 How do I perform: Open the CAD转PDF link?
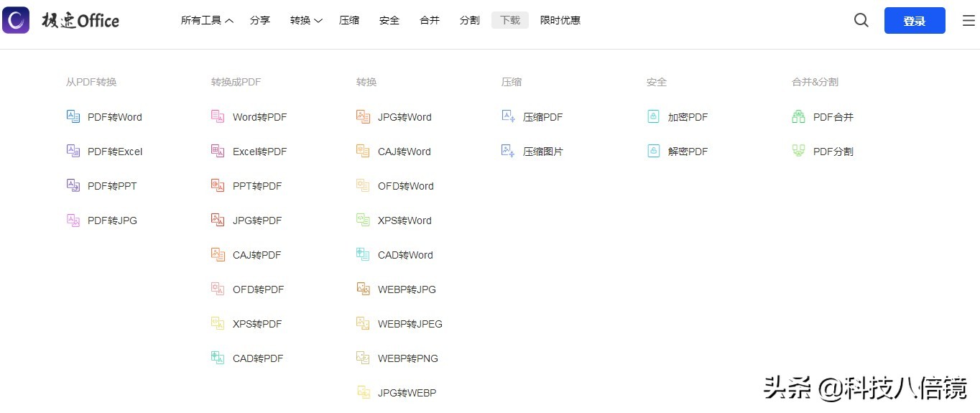(x=258, y=358)
